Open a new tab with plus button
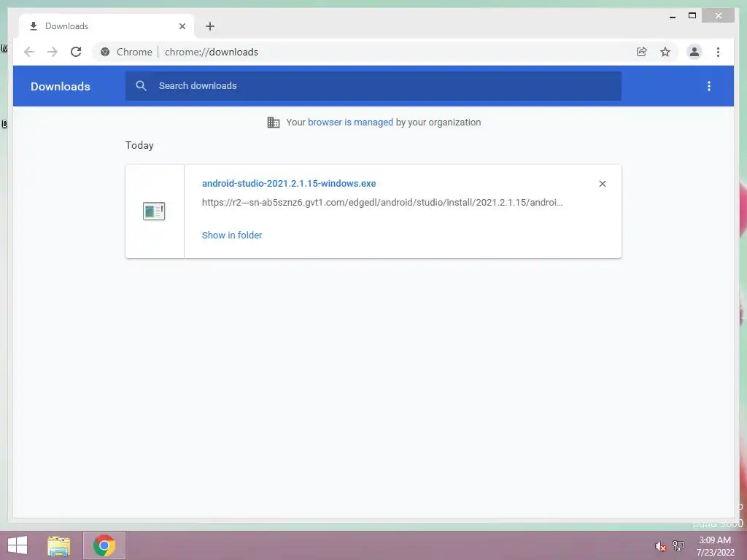Image resolution: width=747 pixels, height=560 pixels. click(210, 26)
